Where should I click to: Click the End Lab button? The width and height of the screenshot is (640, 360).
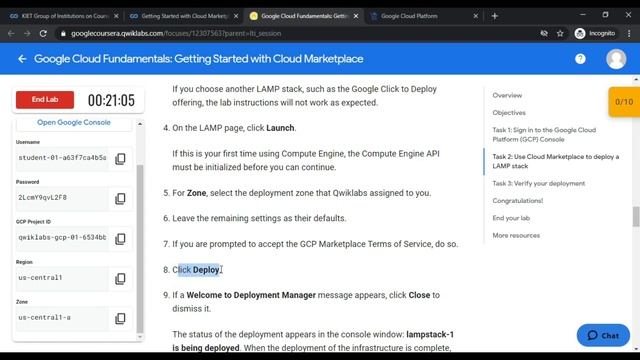[45, 100]
